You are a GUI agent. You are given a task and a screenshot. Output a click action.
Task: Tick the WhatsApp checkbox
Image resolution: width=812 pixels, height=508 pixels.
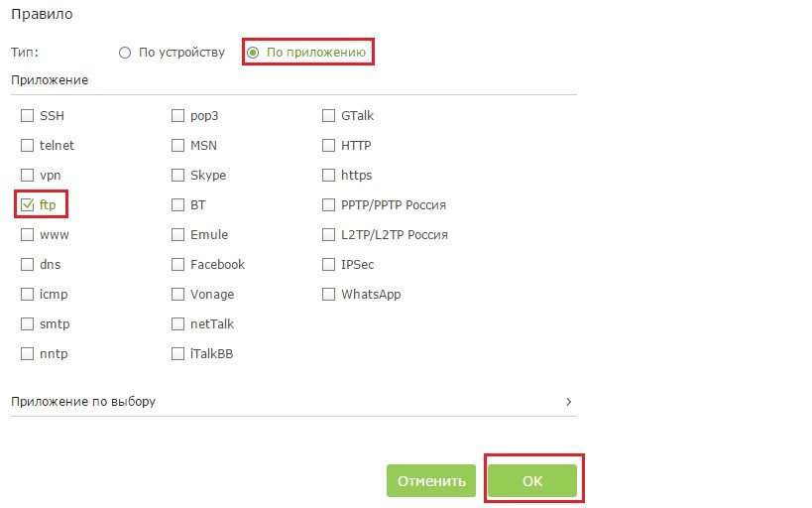coord(329,295)
